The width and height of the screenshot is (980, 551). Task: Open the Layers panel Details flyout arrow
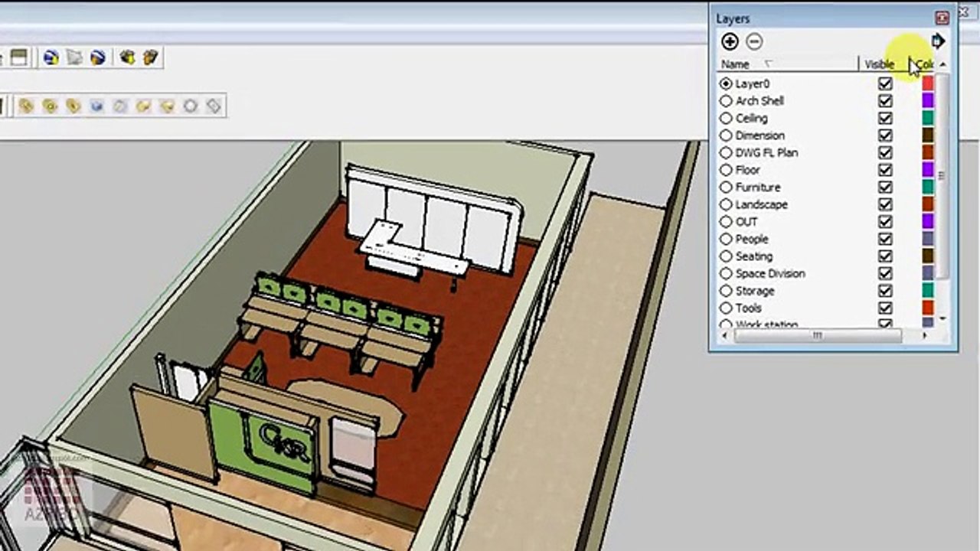click(x=938, y=41)
